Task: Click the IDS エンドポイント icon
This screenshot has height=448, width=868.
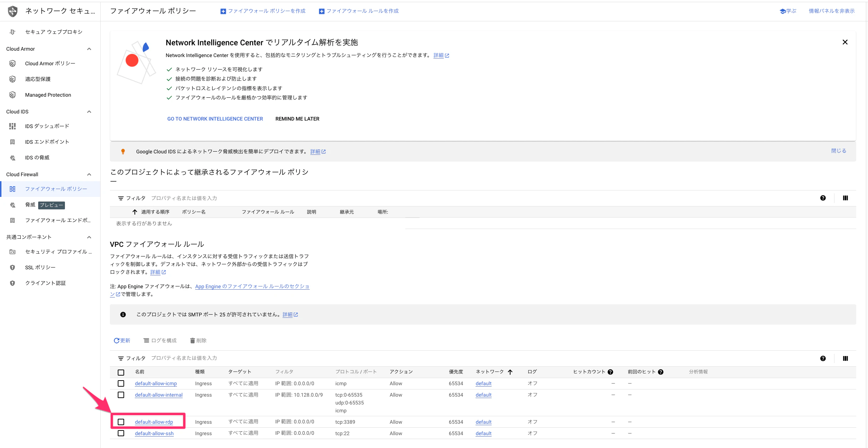Action: pyautogui.click(x=12, y=142)
